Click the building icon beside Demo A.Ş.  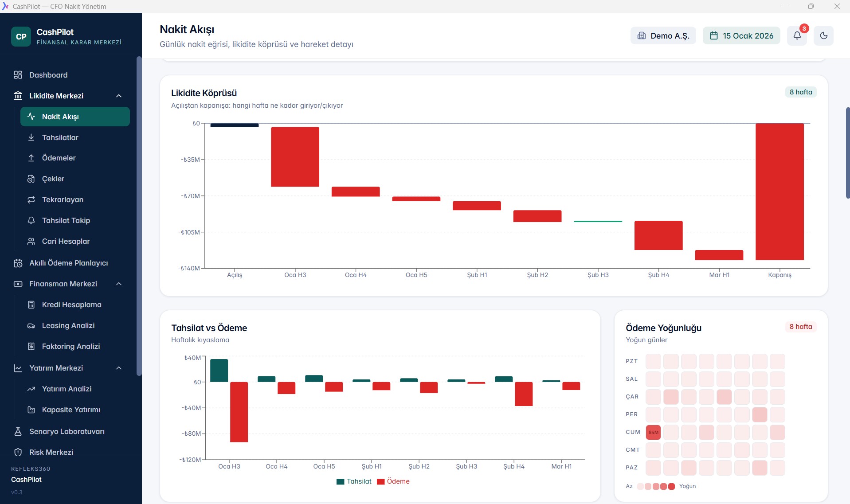pyautogui.click(x=642, y=35)
